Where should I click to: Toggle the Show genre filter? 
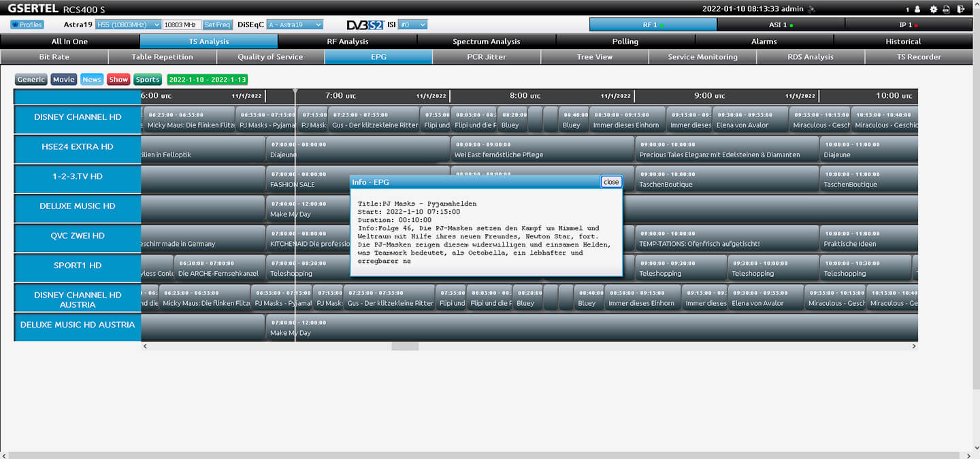click(118, 80)
